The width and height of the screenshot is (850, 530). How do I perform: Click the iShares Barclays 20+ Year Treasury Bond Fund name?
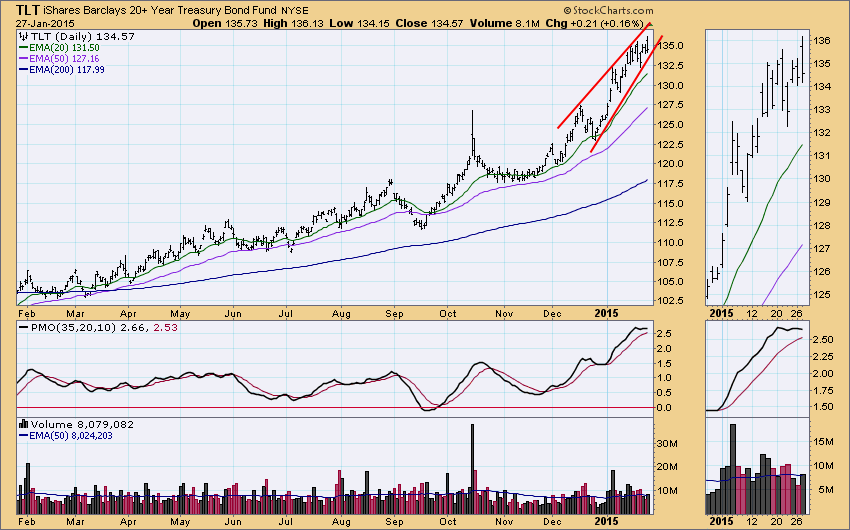coord(160,10)
